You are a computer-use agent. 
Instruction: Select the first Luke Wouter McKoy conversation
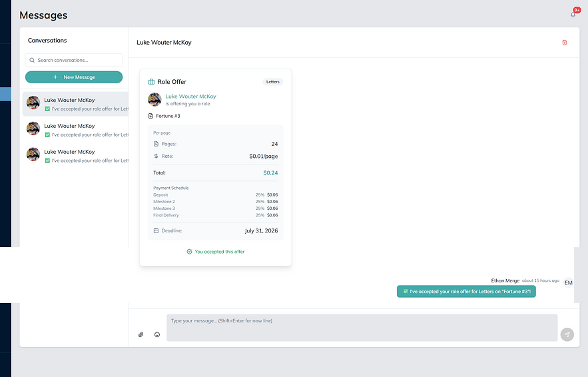[x=75, y=104]
